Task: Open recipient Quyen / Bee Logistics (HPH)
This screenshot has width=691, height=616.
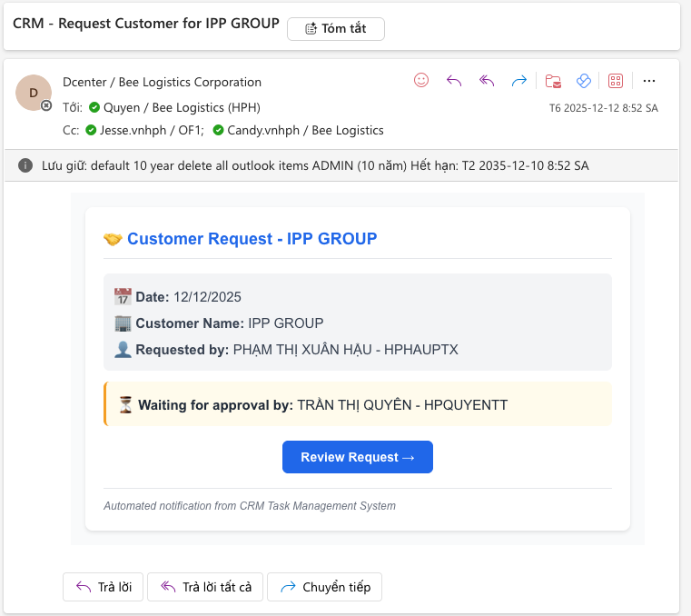Action: tap(182, 107)
